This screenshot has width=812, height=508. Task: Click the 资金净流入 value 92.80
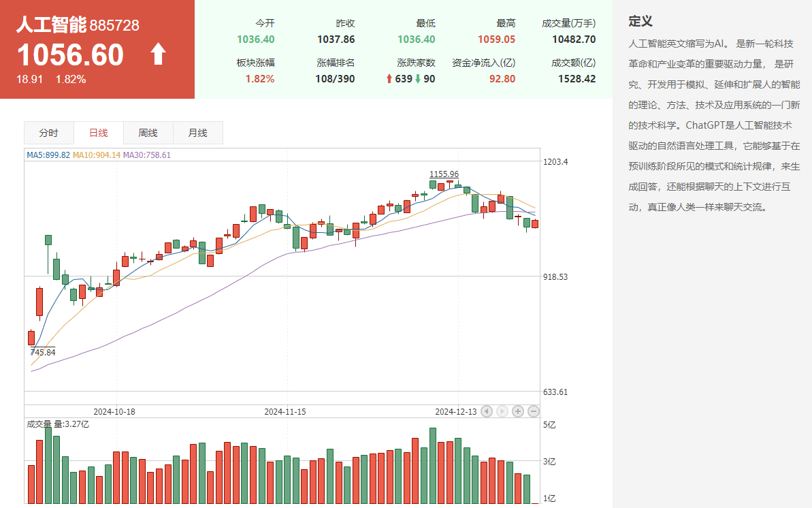[x=502, y=79]
